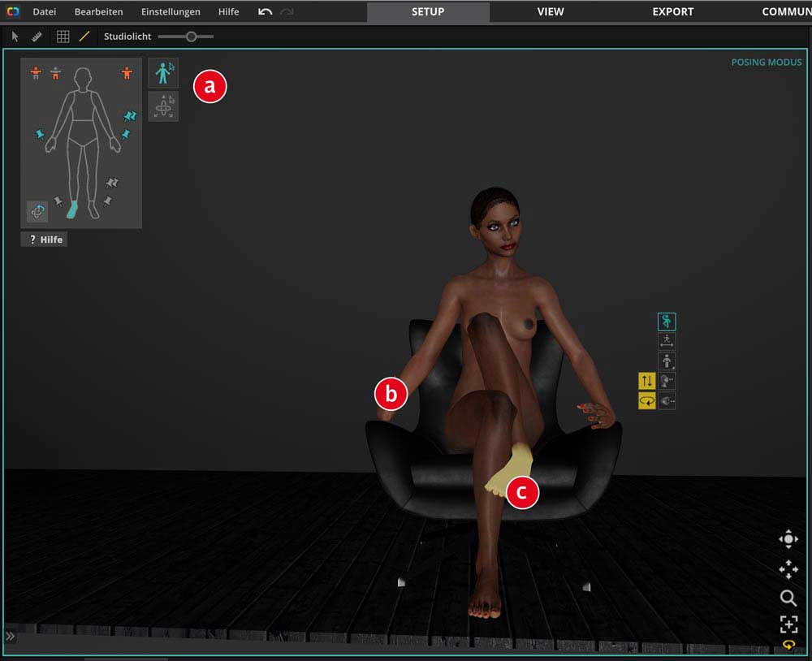
Task: Click standing figure icon beside model
Action: click(x=667, y=361)
